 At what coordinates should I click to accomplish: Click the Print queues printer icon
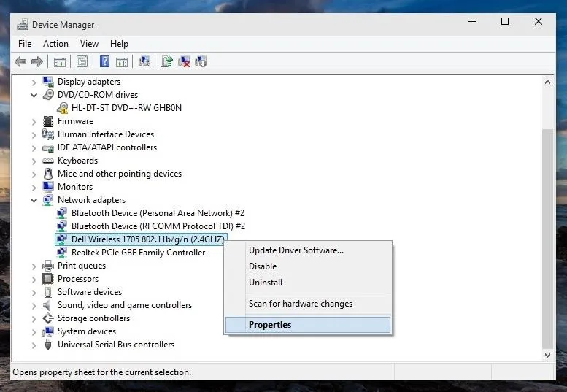click(48, 266)
